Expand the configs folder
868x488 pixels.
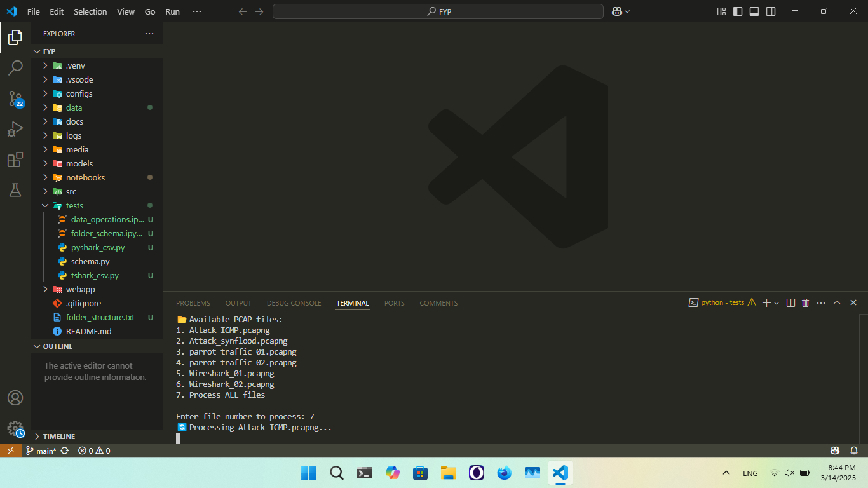tap(46, 93)
